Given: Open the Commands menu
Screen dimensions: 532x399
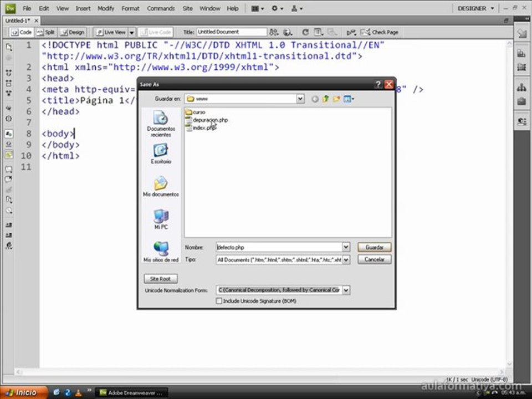Looking at the screenshot, I should 161,8.
